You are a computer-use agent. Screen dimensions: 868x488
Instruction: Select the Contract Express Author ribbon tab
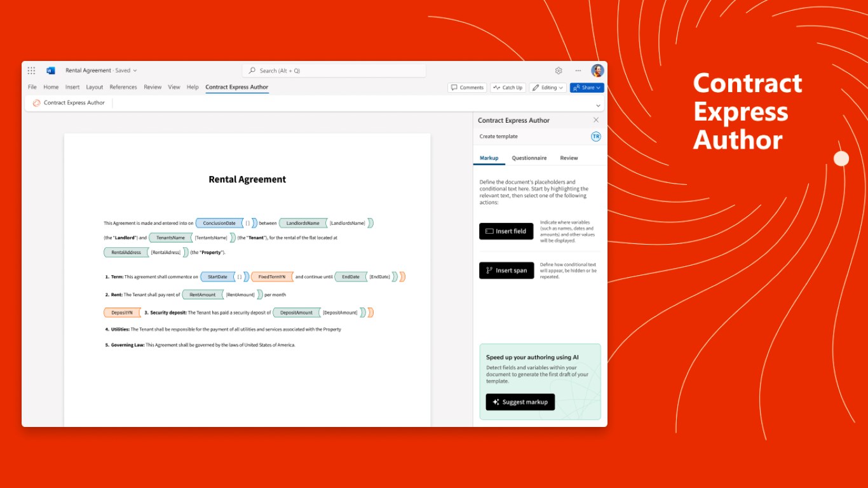pyautogui.click(x=237, y=87)
